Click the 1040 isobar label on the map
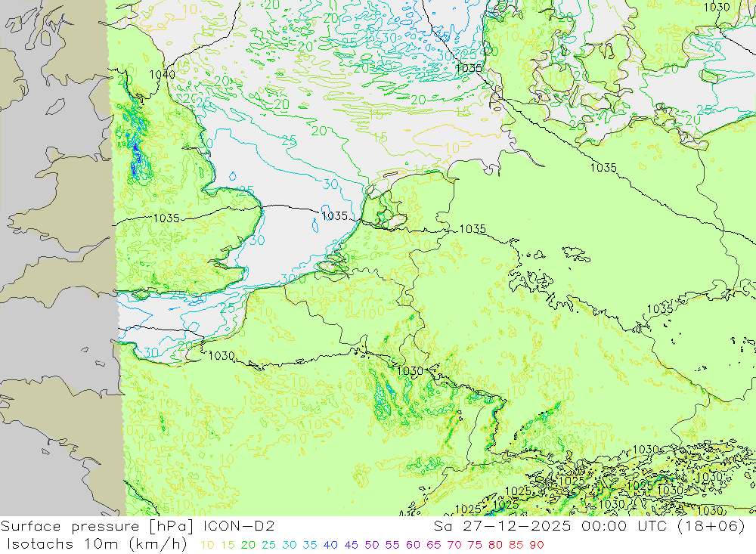The width and height of the screenshot is (756, 554). (x=163, y=75)
